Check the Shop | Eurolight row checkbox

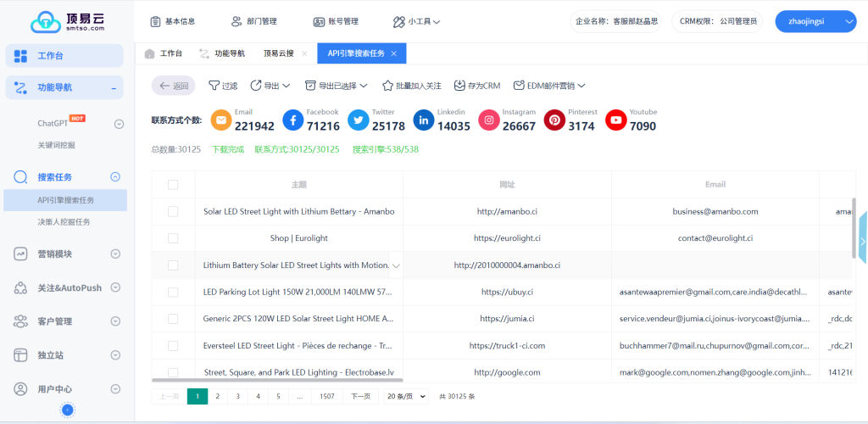click(x=173, y=238)
